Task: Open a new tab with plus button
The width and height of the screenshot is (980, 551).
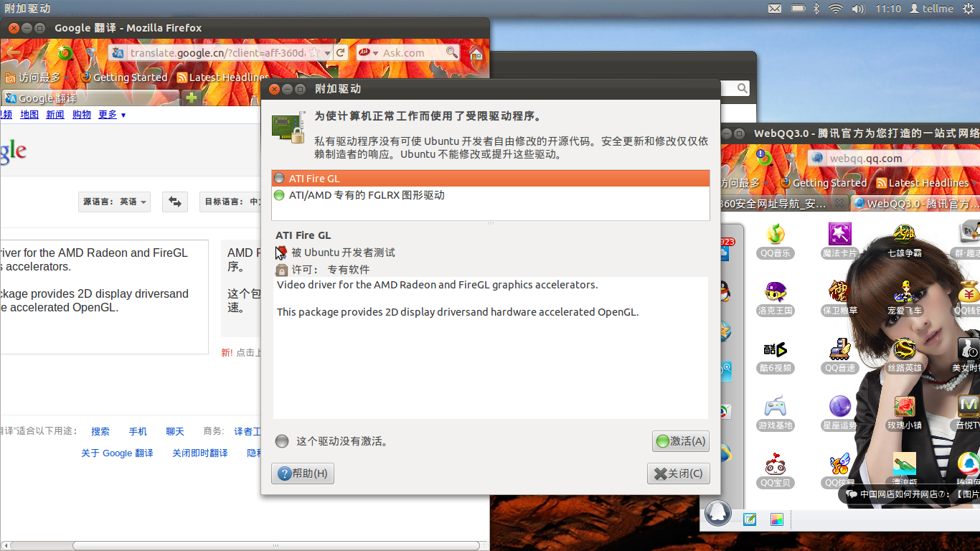Action: [192, 98]
